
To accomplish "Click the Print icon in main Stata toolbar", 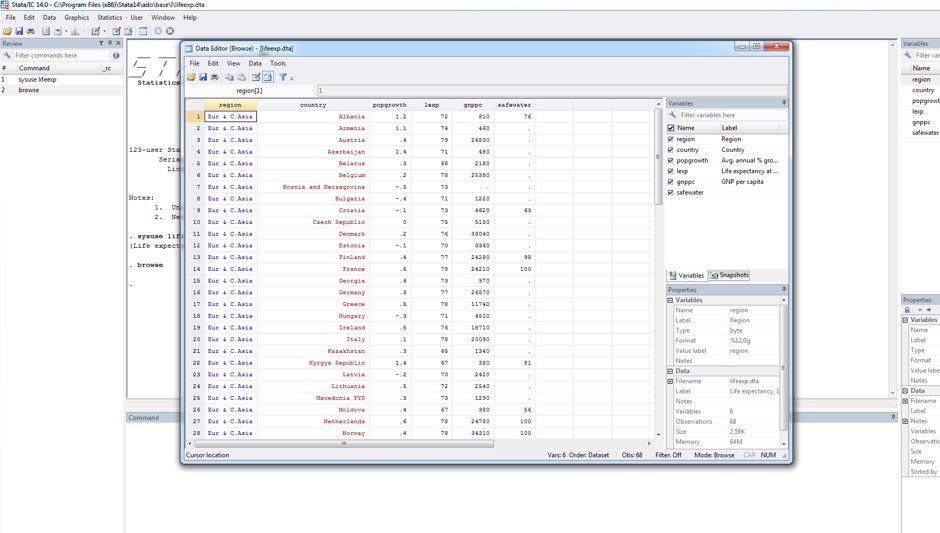I will 31,31.
